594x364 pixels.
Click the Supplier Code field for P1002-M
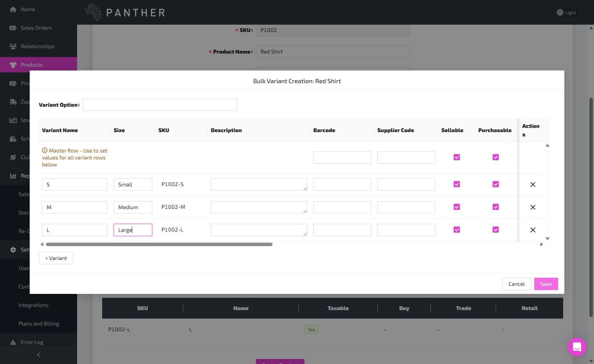pos(406,207)
